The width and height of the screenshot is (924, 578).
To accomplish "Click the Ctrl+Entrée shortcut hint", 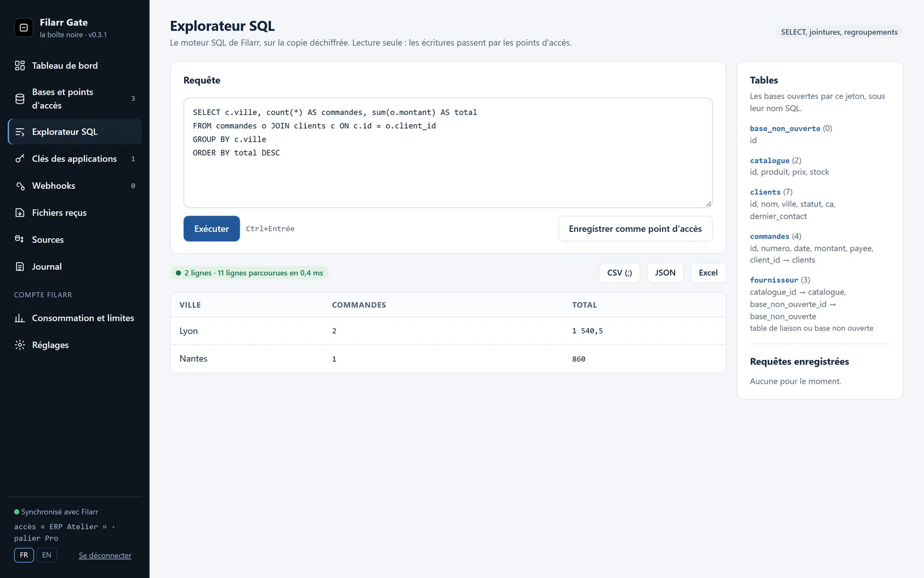I will point(270,229).
